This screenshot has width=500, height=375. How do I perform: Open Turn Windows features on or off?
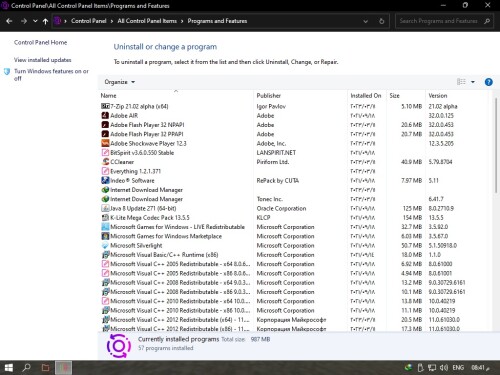coord(51,75)
